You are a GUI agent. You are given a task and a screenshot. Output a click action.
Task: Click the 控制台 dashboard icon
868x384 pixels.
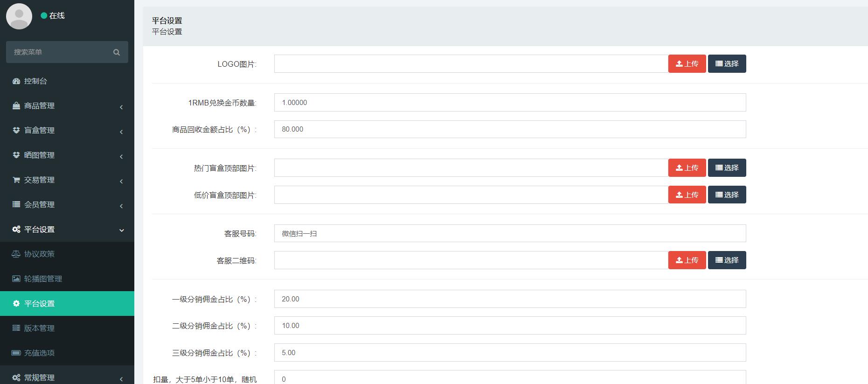pyautogui.click(x=16, y=81)
